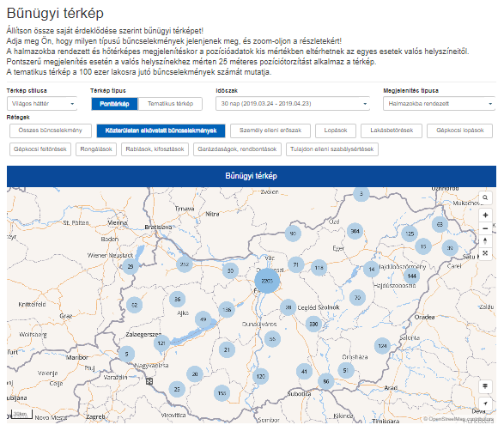Open the 118 cluster marker
The image size is (504, 431).
[x=319, y=268]
